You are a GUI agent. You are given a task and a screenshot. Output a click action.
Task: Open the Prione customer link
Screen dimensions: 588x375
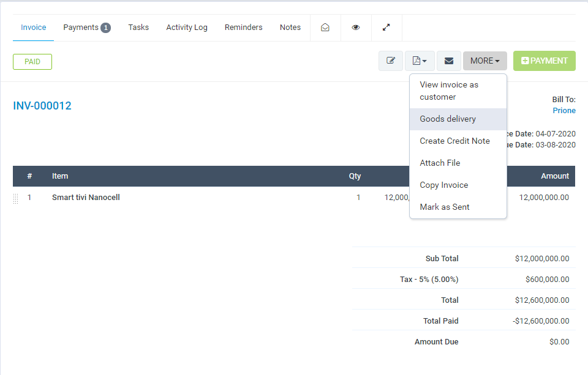pos(564,110)
